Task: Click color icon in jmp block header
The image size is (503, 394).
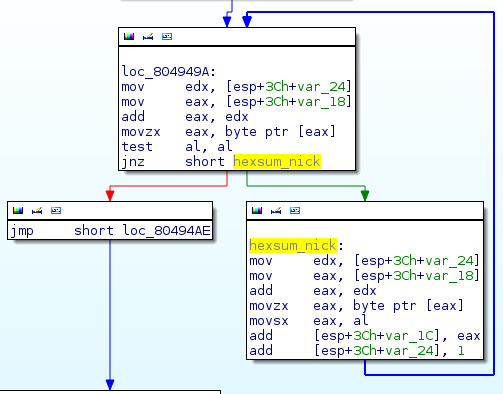Action: [x=18, y=211]
